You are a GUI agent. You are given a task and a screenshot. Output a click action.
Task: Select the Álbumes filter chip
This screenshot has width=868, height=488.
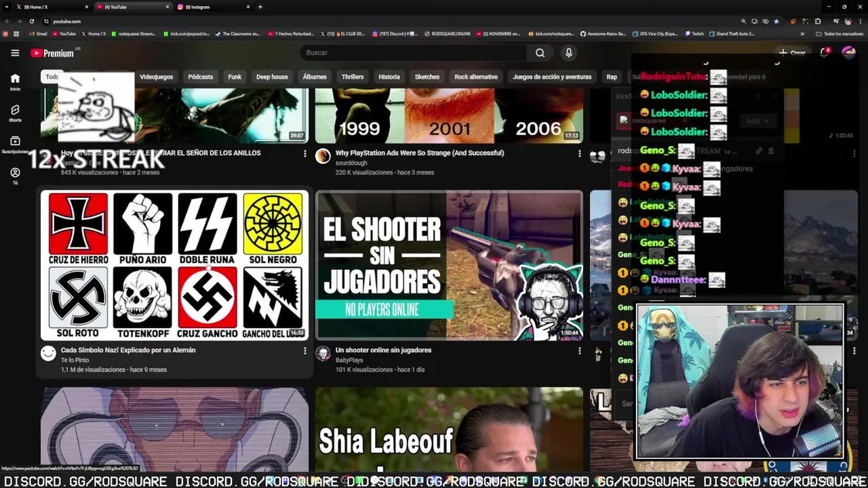tap(315, 77)
